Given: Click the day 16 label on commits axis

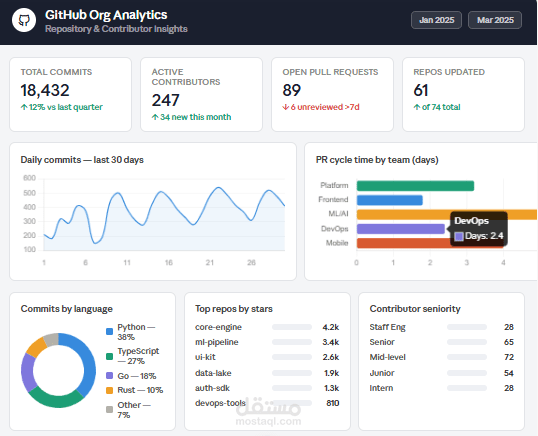Looking at the screenshot, I should 168,263.
